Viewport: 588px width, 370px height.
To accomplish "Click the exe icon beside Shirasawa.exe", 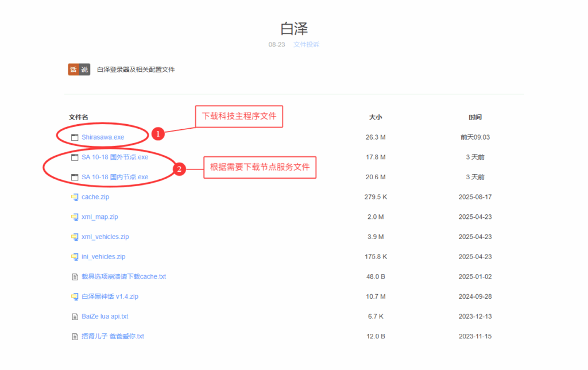I will [x=74, y=137].
